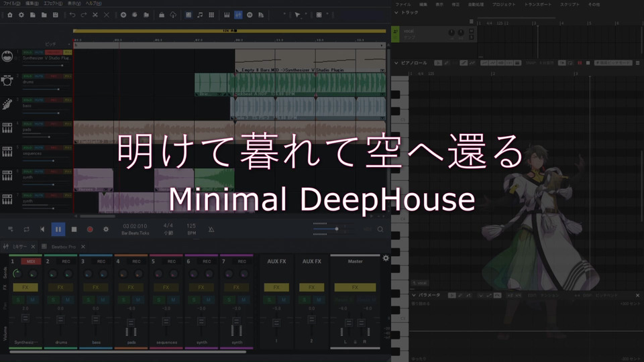This screenshot has width=644, height=362.
Task: Mute mixer channel 3 bass
Action: click(103, 300)
